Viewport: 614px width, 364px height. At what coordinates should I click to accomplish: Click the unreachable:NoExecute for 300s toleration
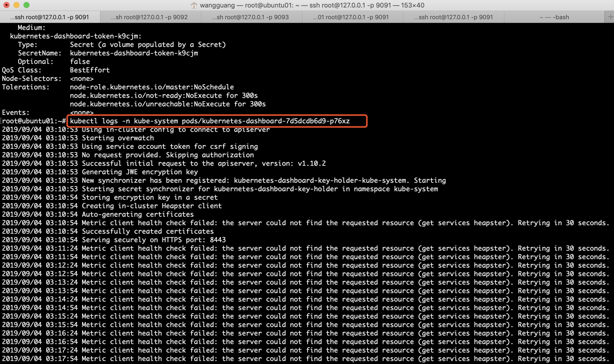click(x=168, y=104)
